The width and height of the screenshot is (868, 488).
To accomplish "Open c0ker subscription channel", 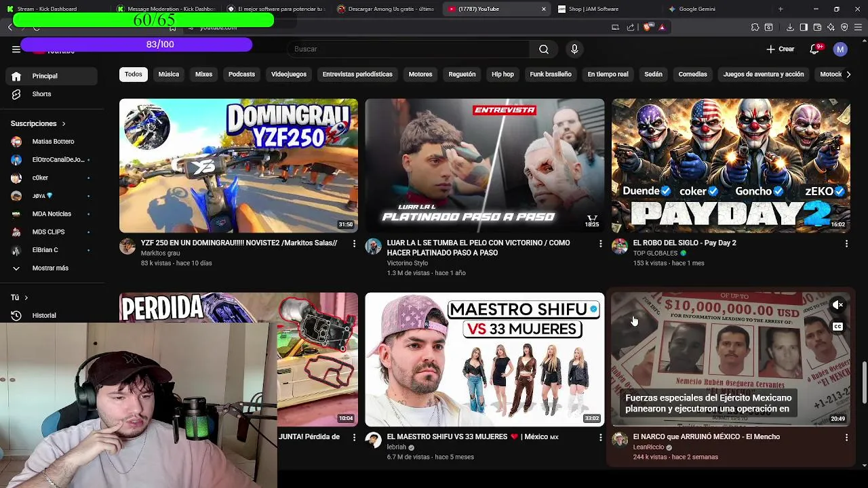I will point(52,178).
